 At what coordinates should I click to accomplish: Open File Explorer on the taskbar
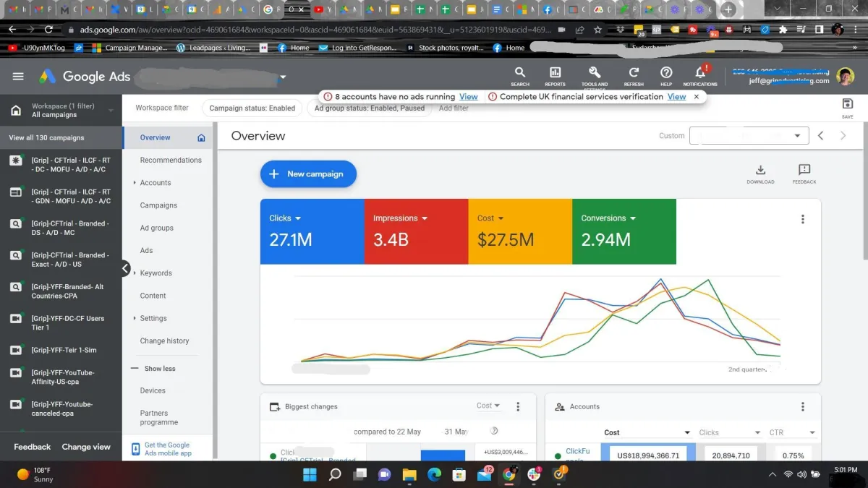(x=409, y=474)
